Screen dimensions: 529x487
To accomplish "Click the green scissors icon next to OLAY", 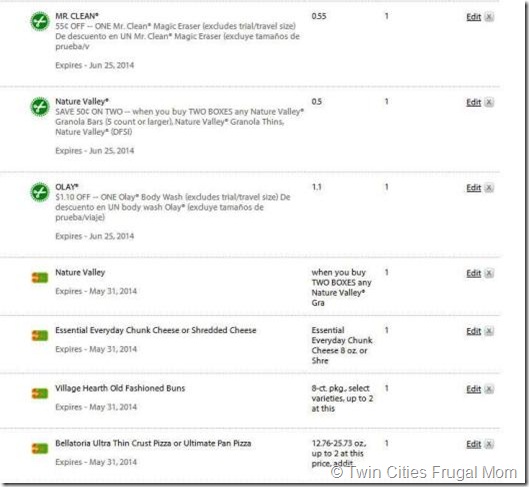I will click(40, 192).
